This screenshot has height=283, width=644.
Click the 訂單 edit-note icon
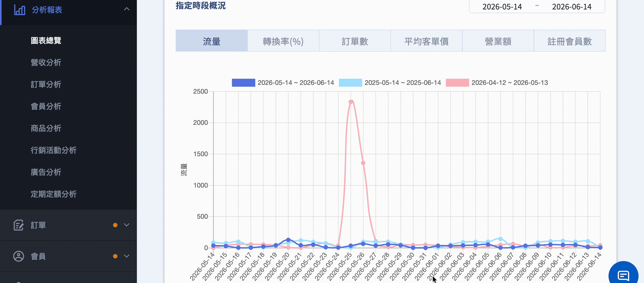pyautogui.click(x=18, y=225)
